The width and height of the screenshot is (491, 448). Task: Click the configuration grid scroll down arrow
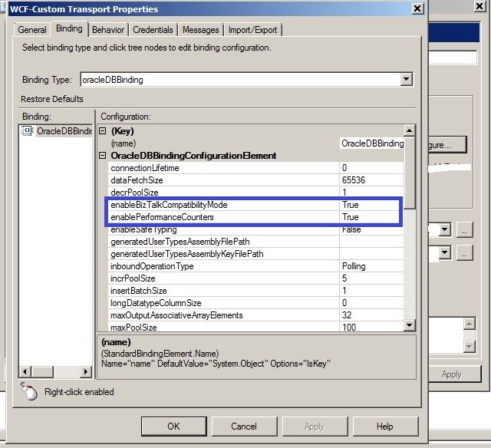(409, 325)
